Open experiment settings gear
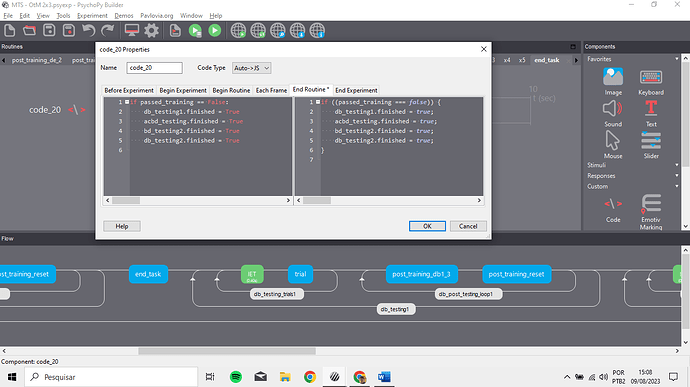This screenshot has width=690, height=387. (x=151, y=30)
